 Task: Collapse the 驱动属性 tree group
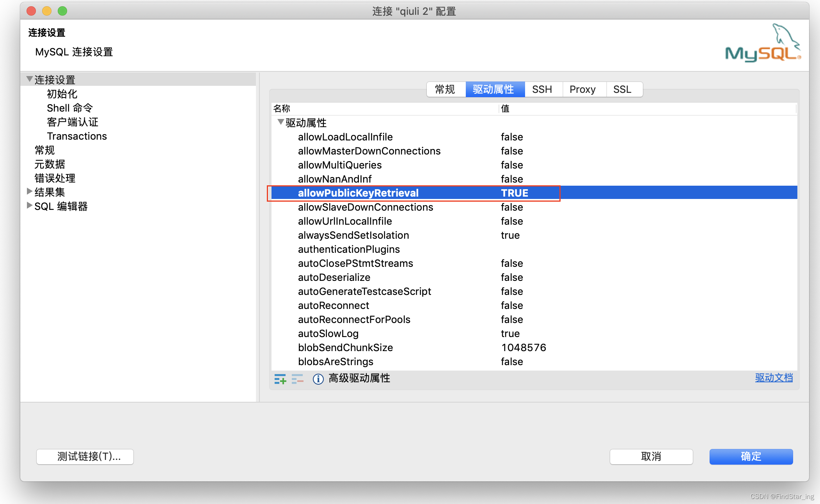(x=280, y=122)
